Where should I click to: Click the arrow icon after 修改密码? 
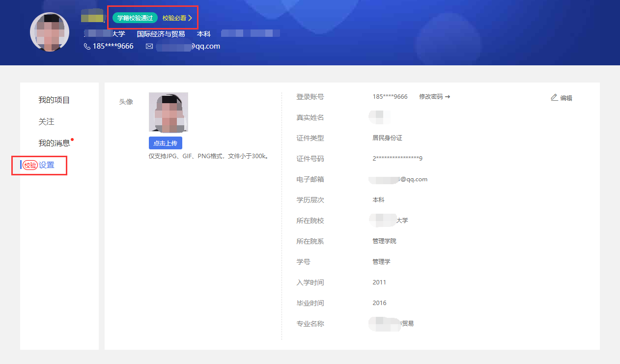click(x=448, y=97)
